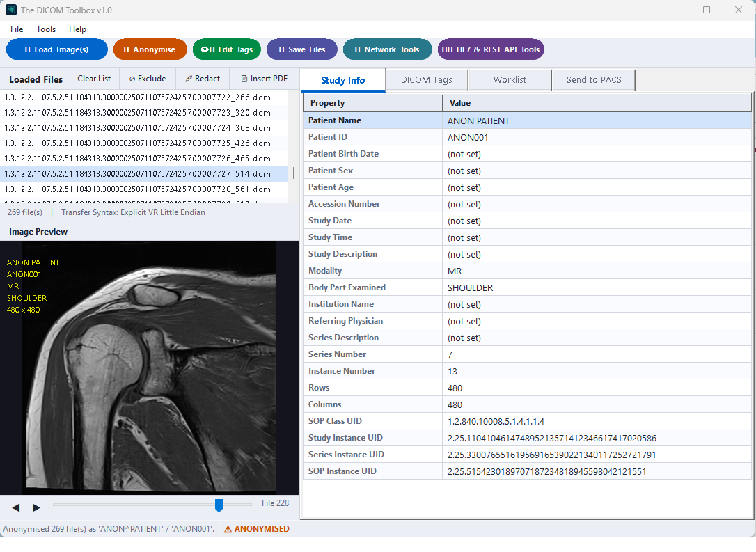756x552 pixels.
Task: Click the SOP Instance UID value
Action: point(546,471)
